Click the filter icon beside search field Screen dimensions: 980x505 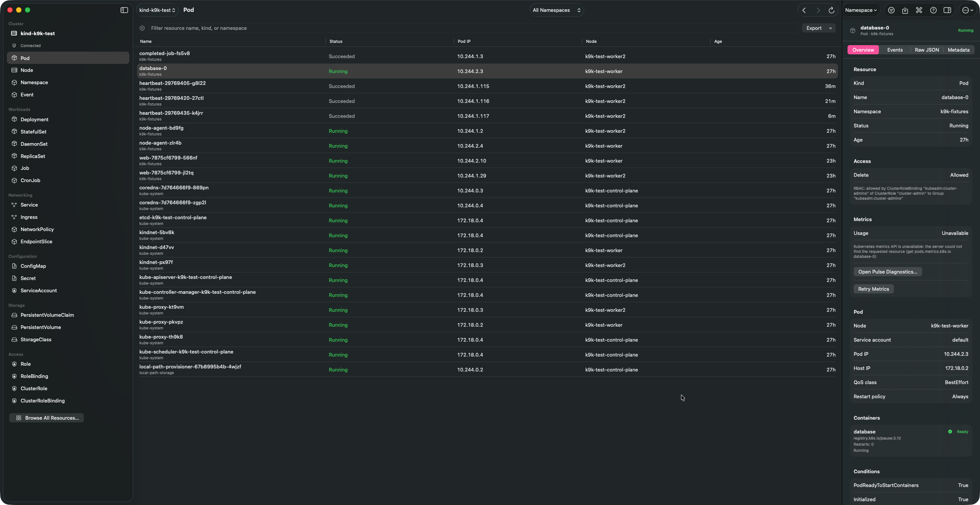point(142,28)
